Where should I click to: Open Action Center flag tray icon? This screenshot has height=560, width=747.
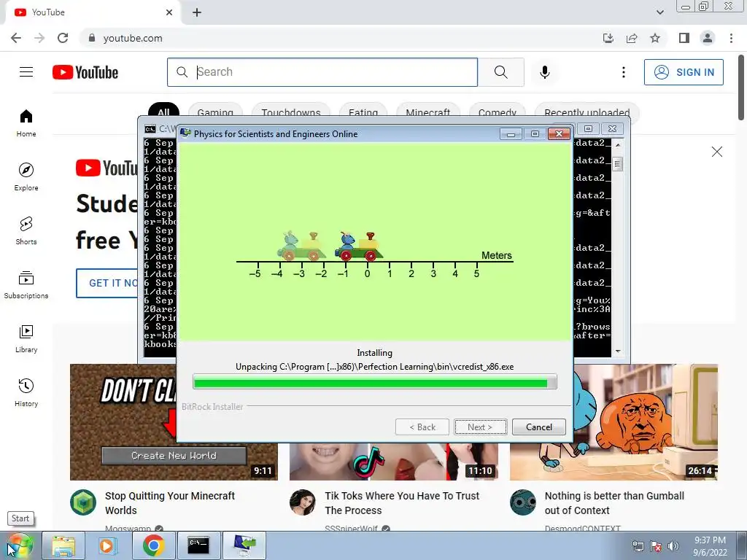656,546
